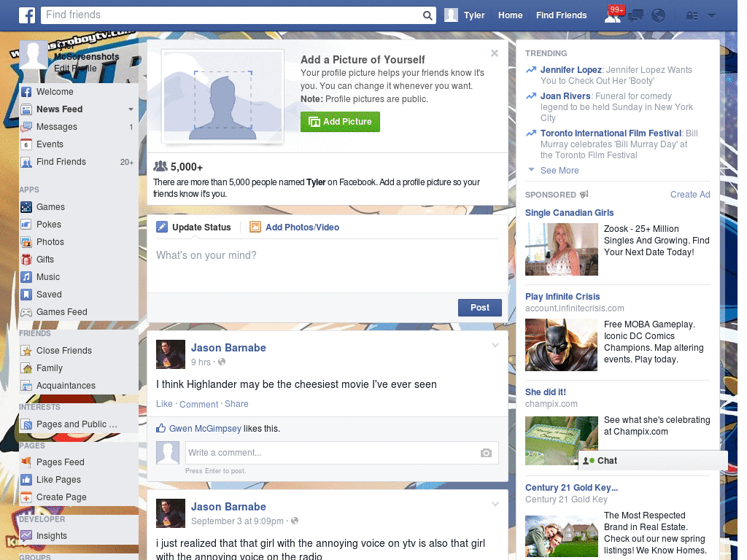This screenshot has width=747, height=560.
Task: Click Share on Highlander post
Action: pyautogui.click(x=236, y=404)
